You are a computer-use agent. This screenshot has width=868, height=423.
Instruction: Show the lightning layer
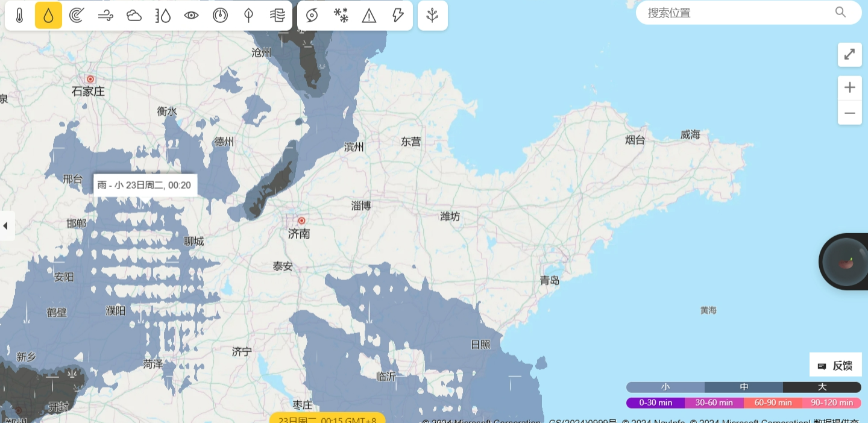[x=398, y=16]
